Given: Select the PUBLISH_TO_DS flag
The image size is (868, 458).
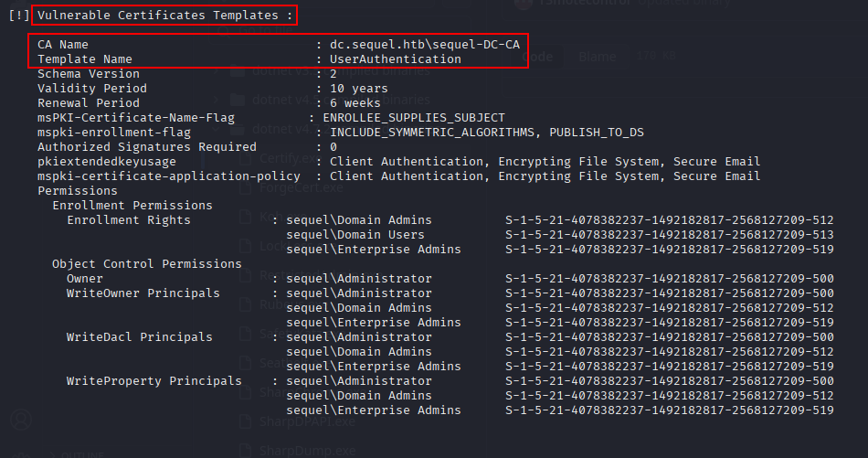Looking at the screenshot, I should coord(597,133).
